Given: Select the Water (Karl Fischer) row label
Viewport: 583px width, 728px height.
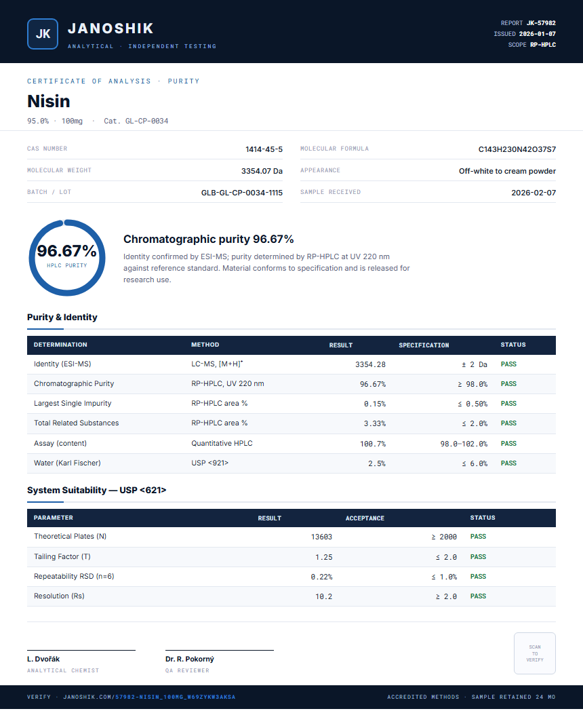Looking at the screenshot, I should coord(67,463).
